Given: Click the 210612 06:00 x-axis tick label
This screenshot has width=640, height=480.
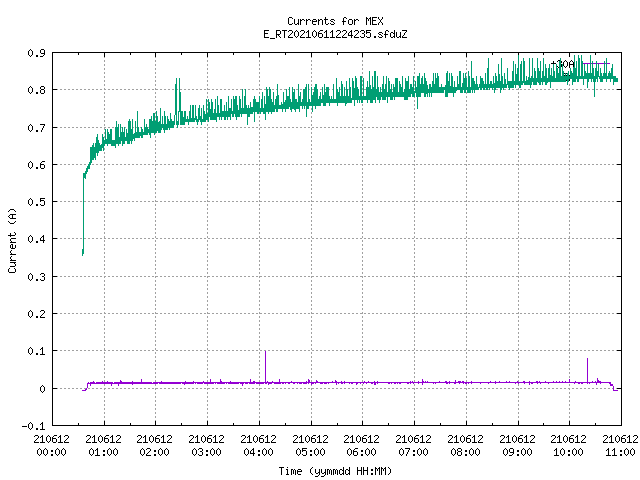Looking at the screenshot, I should pyautogui.click(x=362, y=446).
